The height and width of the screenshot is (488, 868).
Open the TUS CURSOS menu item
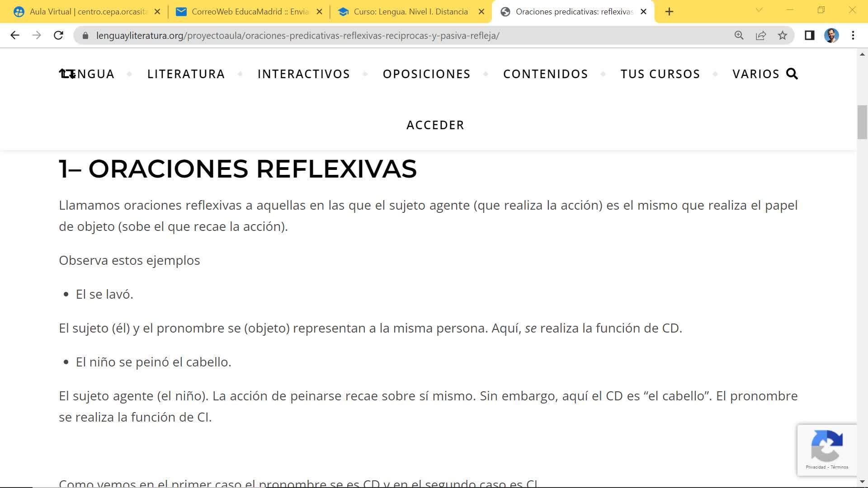click(x=660, y=74)
